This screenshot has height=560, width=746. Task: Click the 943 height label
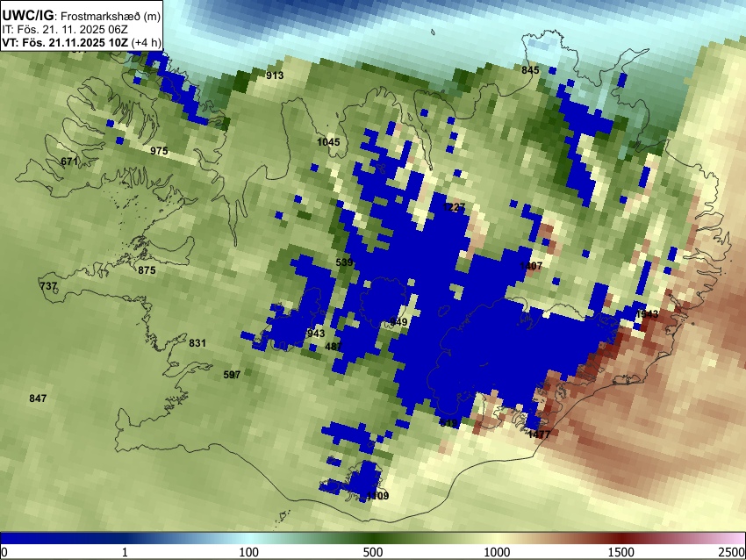pos(316,334)
